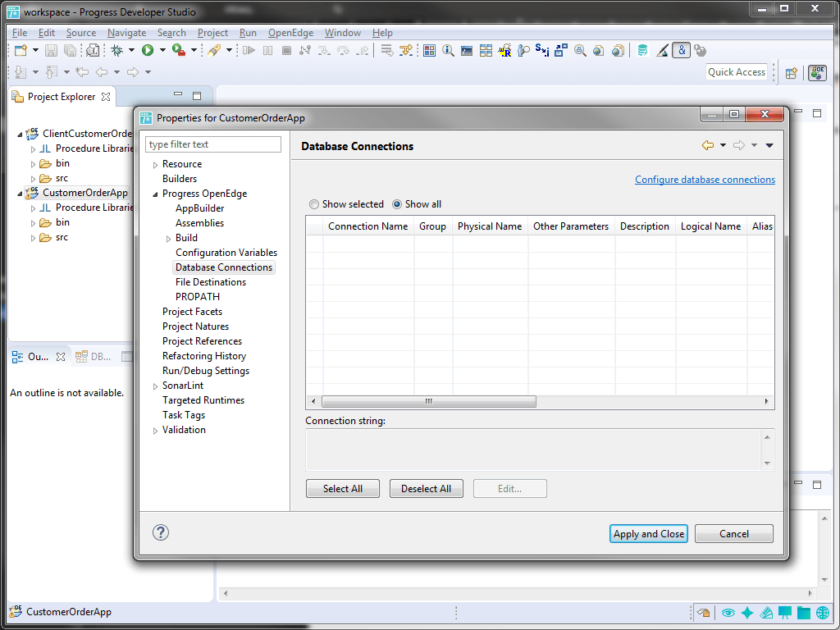
Task: Open the Navigate menu
Action: (126, 33)
